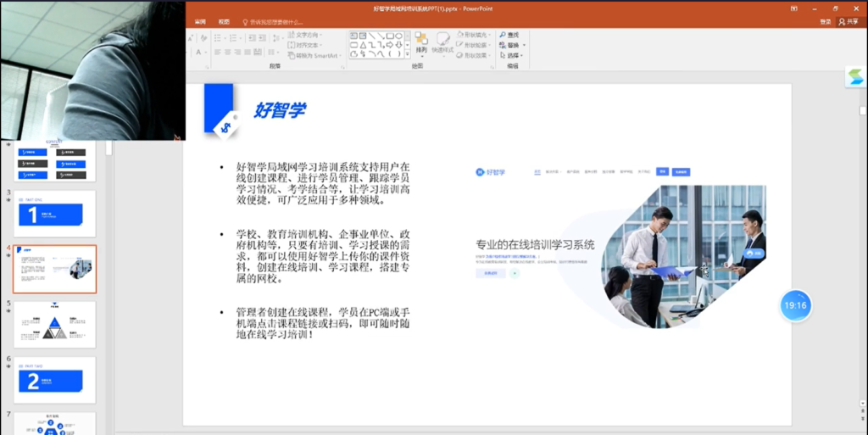Open the Arrange (排列) dropdown
868x435 pixels.
(420, 46)
